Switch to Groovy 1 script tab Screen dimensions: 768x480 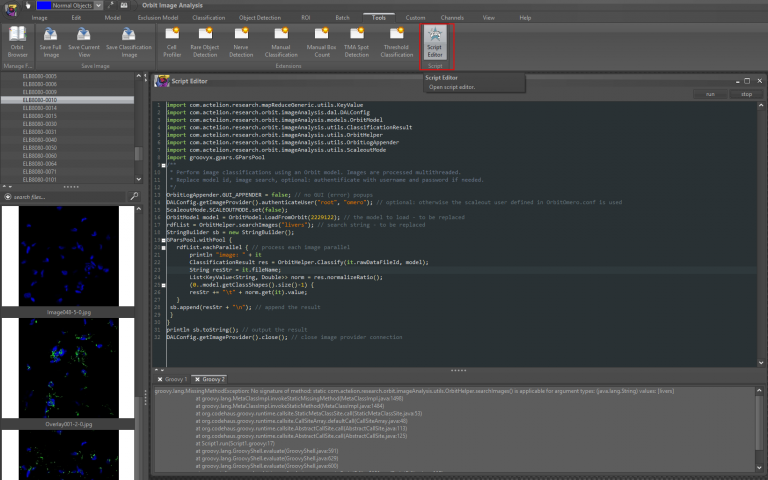click(x=175, y=379)
